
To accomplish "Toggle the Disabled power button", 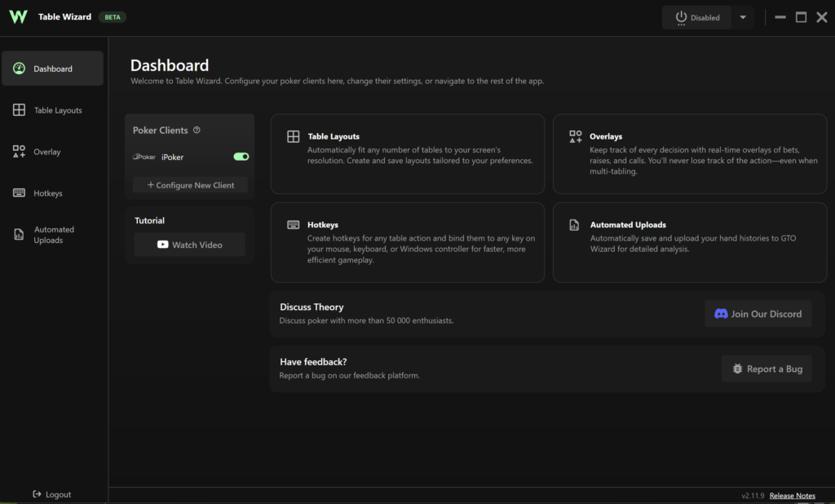I will (x=697, y=18).
